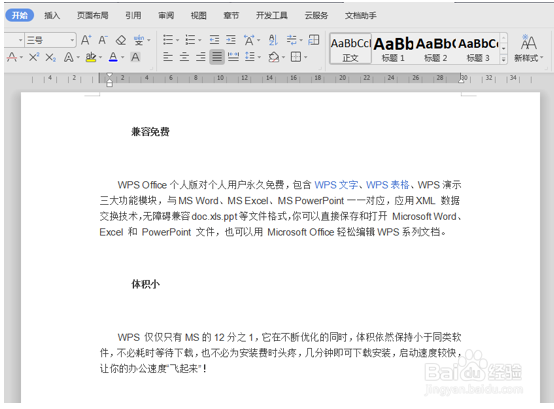Click the line spacing icon

250,57
